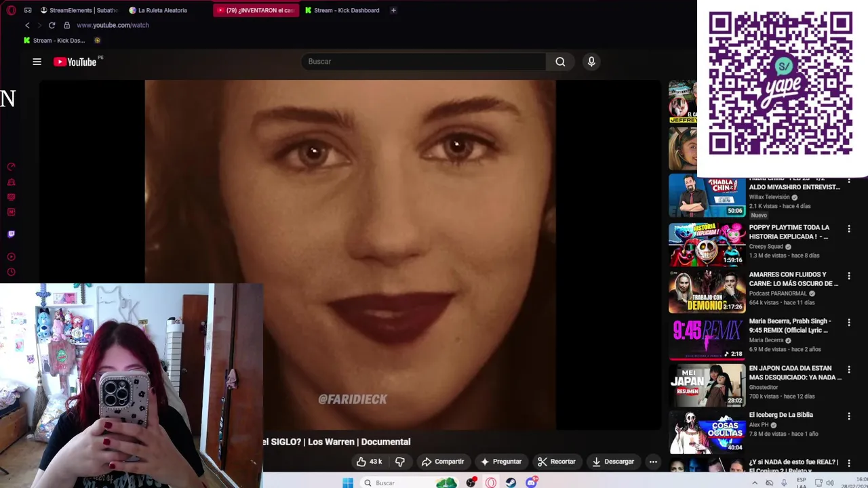Screen dimensions: 868x488
Task: Show hidden tray icons chevron
Action: point(755,483)
